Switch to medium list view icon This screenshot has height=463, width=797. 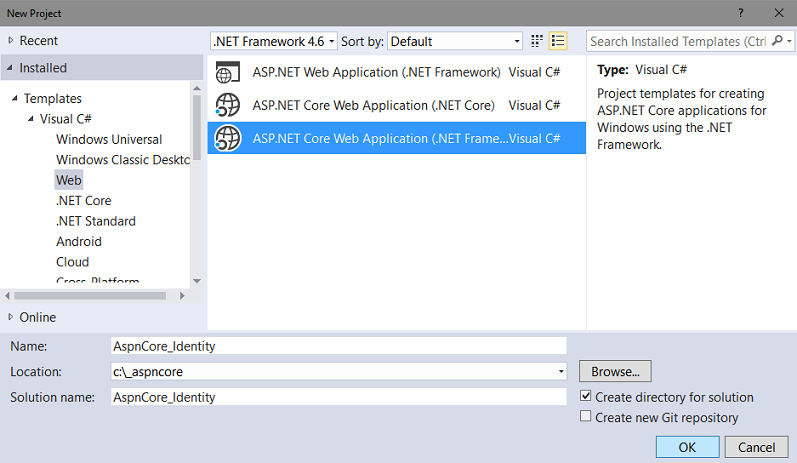[x=558, y=41]
